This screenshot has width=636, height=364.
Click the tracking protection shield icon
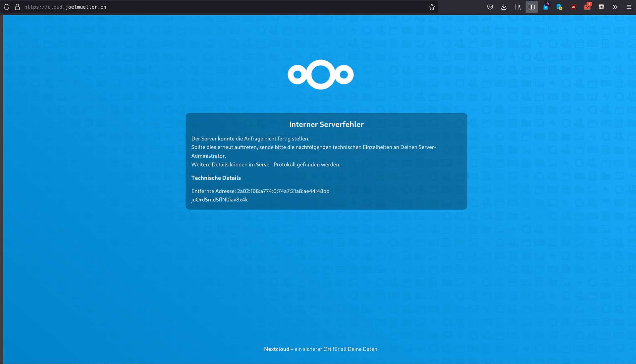7,7
